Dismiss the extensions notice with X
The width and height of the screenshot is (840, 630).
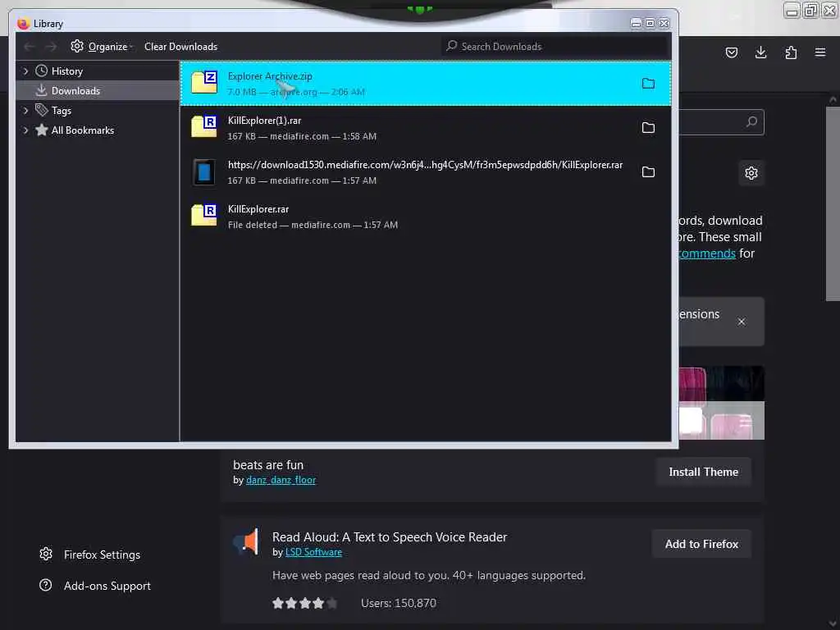pos(742,322)
